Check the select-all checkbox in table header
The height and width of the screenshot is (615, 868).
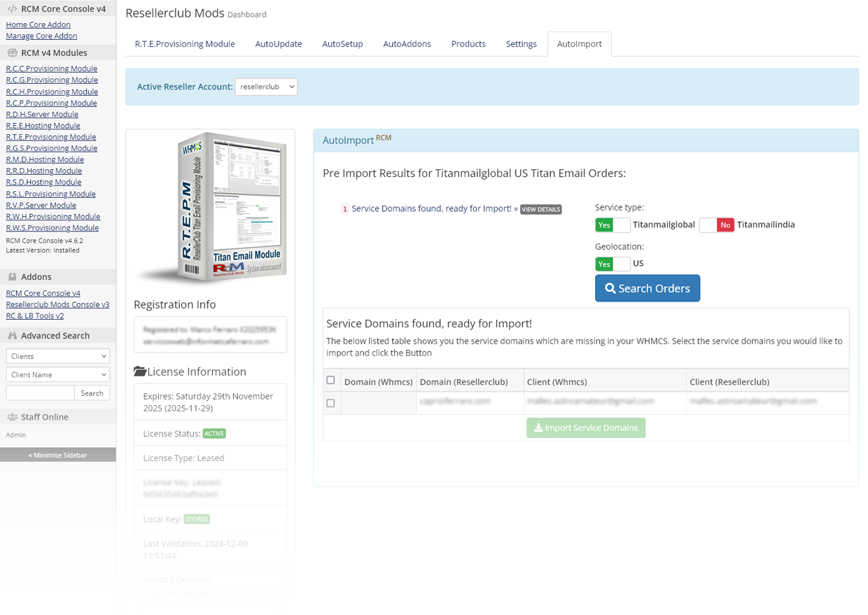coord(330,381)
